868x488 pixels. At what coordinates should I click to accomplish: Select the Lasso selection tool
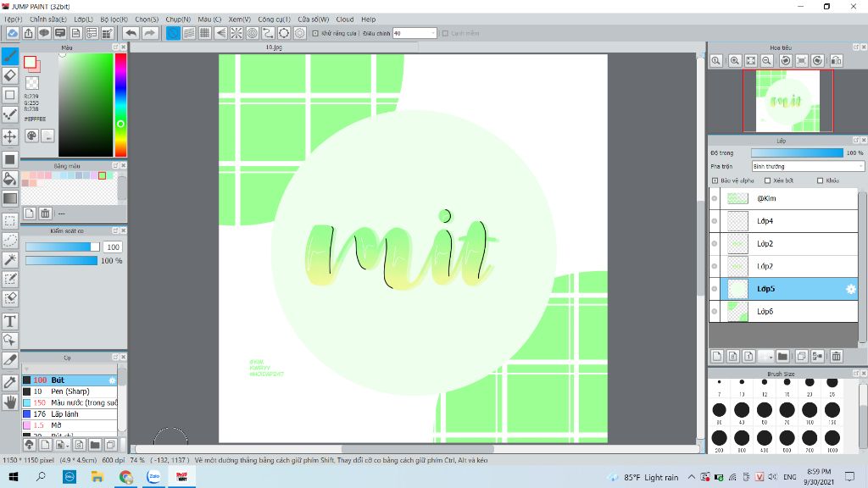[x=10, y=240]
